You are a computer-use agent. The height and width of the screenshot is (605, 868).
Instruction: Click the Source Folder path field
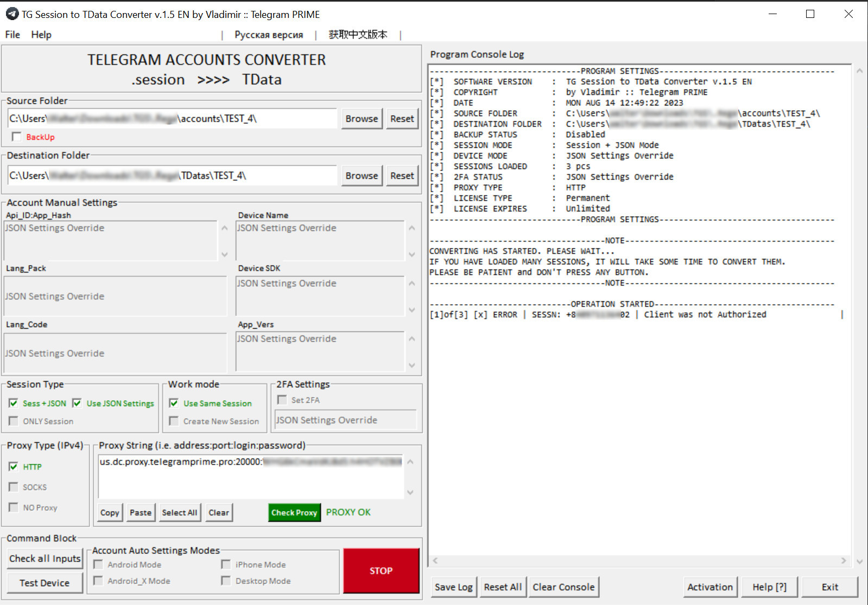pos(173,118)
